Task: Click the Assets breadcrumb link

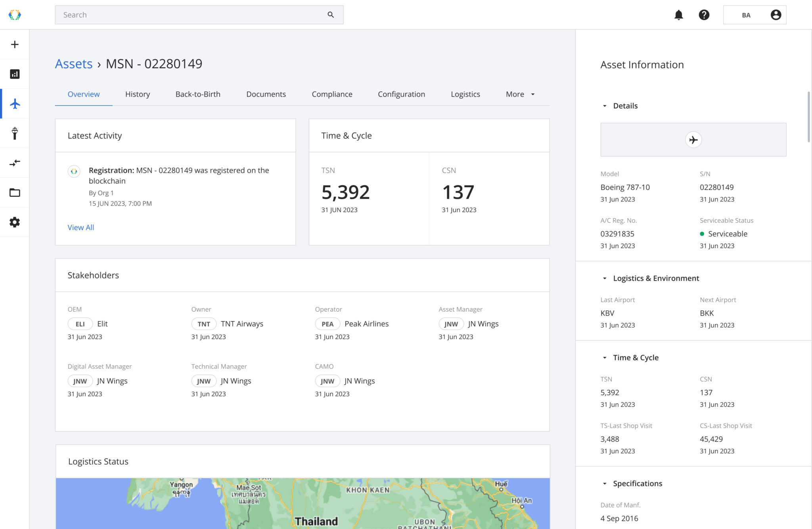Action: (x=74, y=64)
